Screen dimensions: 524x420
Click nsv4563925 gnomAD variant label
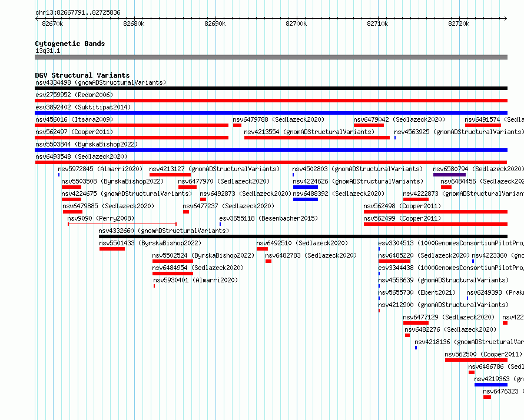pos(459,132)
